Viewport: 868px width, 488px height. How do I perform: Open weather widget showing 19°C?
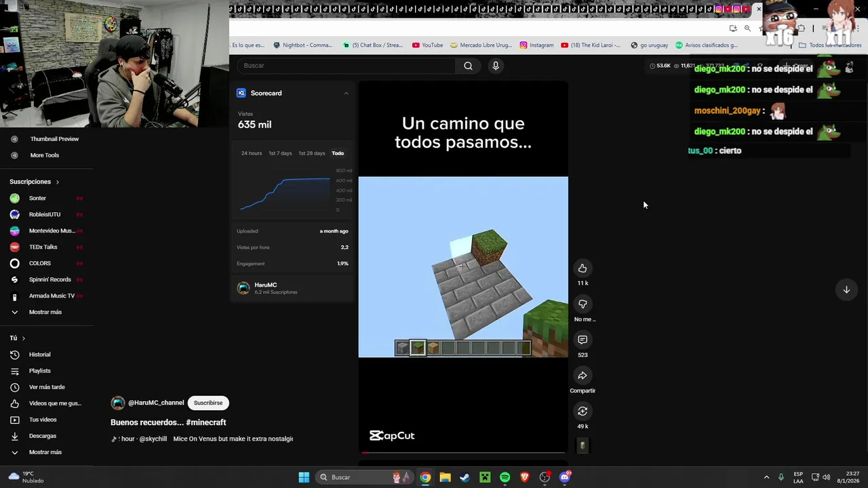pyautogui.click(x=26, y=477)
